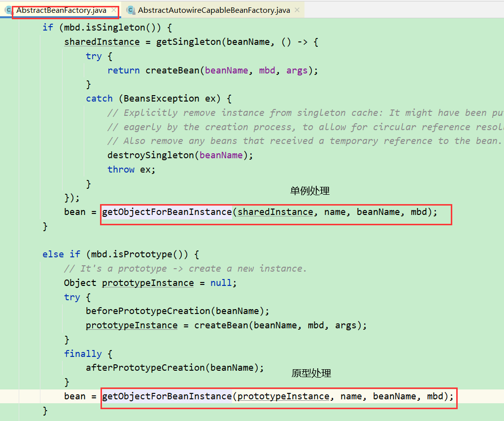This screenshot has height=421, width=504.
Task: Open the AbstractAutowireCapableBeanFactory.java tab
Action: pyautogui.click(x=214, y=10)
